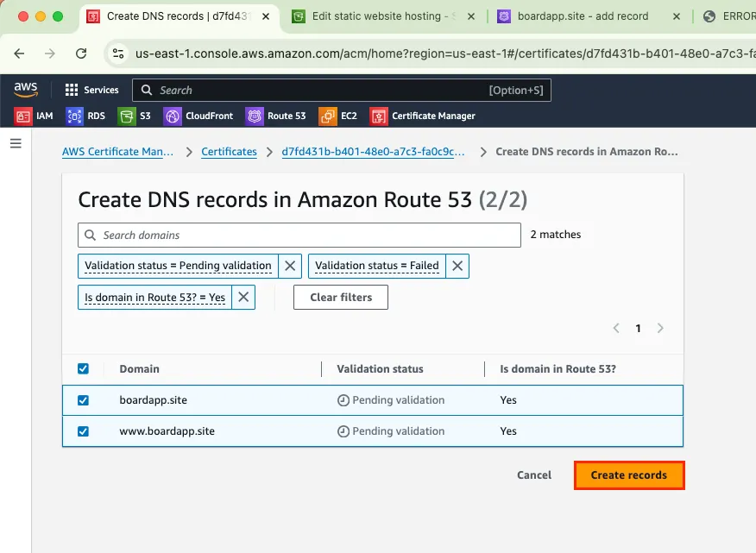
Task: Open AWS Certificate Manager breadcrumb link
Action: tap(117, 152)
